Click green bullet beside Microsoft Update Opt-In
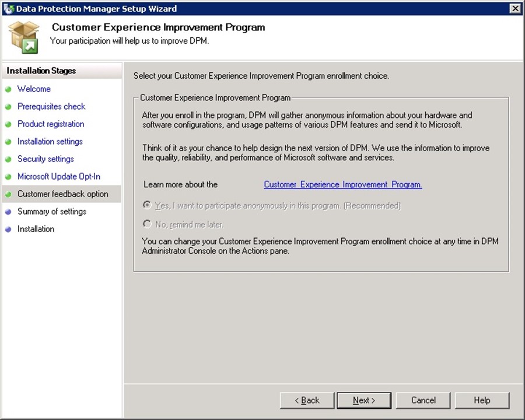 8,177
